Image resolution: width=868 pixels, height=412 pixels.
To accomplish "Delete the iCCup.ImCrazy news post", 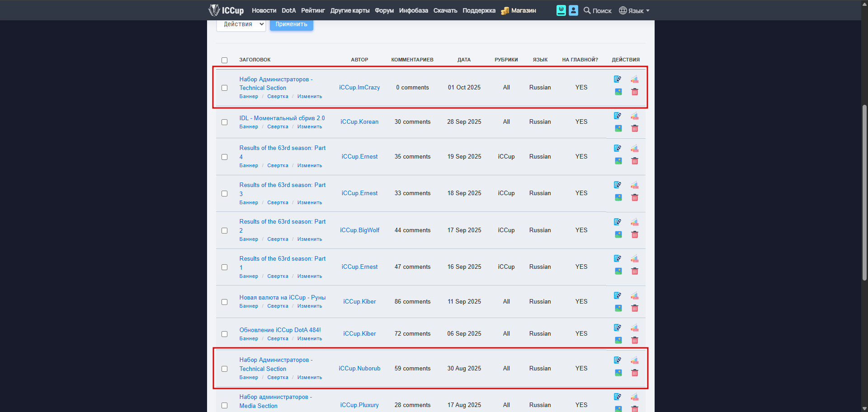I will (x=635, y=92).
